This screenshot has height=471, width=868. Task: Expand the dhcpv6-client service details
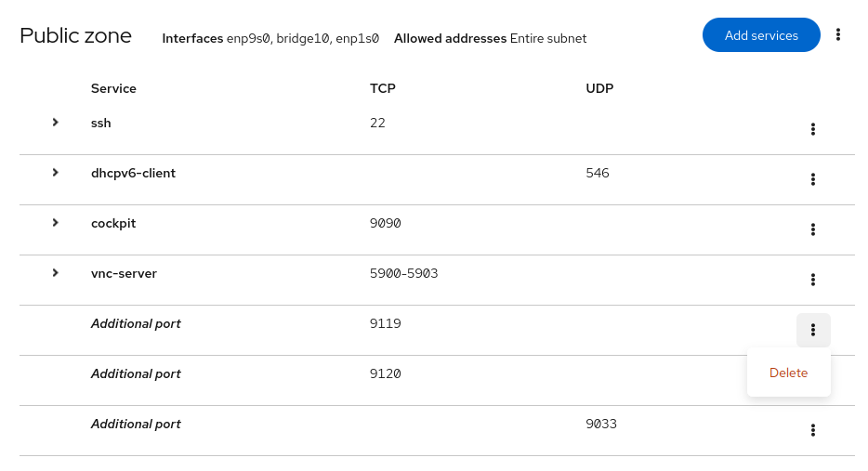56,173
